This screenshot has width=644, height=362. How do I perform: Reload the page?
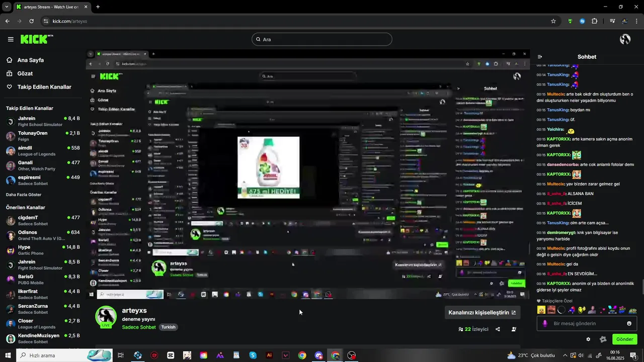point(31,21)
